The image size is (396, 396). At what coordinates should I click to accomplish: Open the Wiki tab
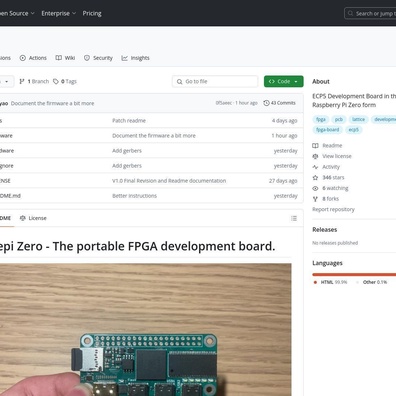point(65,58)
